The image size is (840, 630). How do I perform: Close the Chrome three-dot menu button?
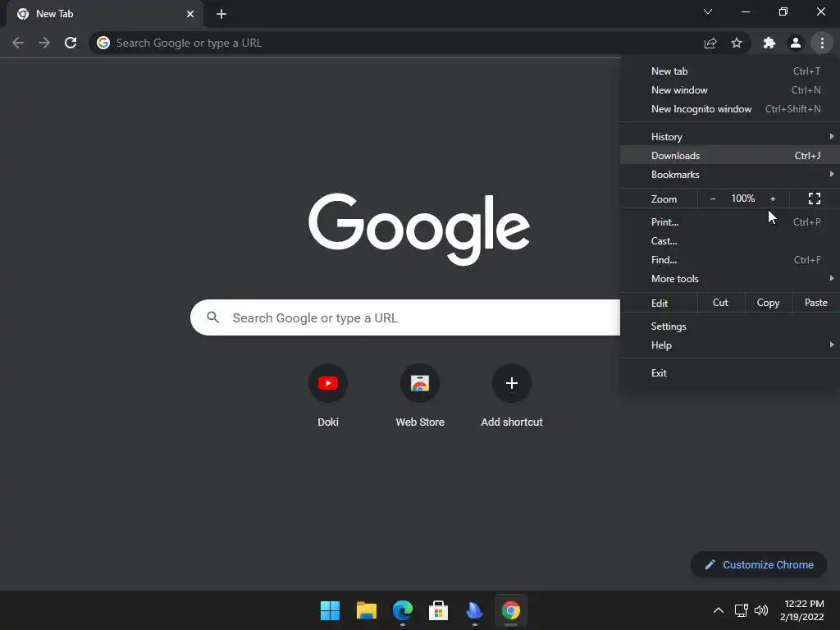(x=822, y=43)
